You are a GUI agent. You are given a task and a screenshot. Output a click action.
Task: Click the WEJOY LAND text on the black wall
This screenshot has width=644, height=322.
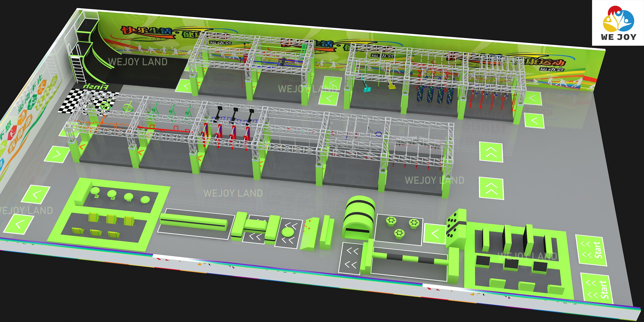pyautogui.click(x=138, y=62)
